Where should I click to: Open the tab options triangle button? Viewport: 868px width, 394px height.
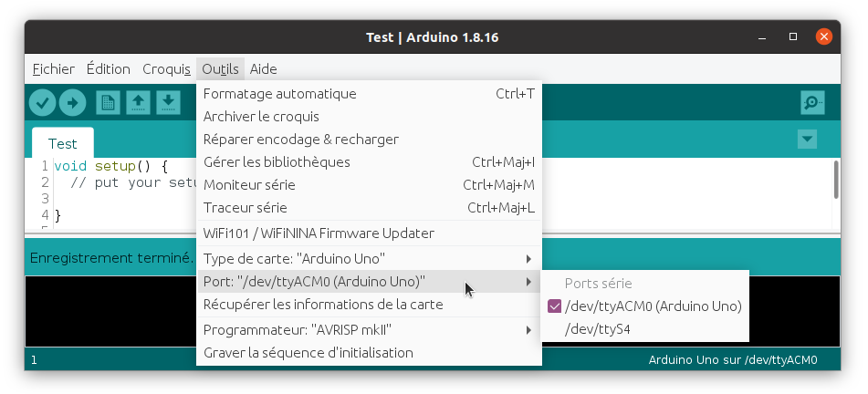[x=807, y=139]
